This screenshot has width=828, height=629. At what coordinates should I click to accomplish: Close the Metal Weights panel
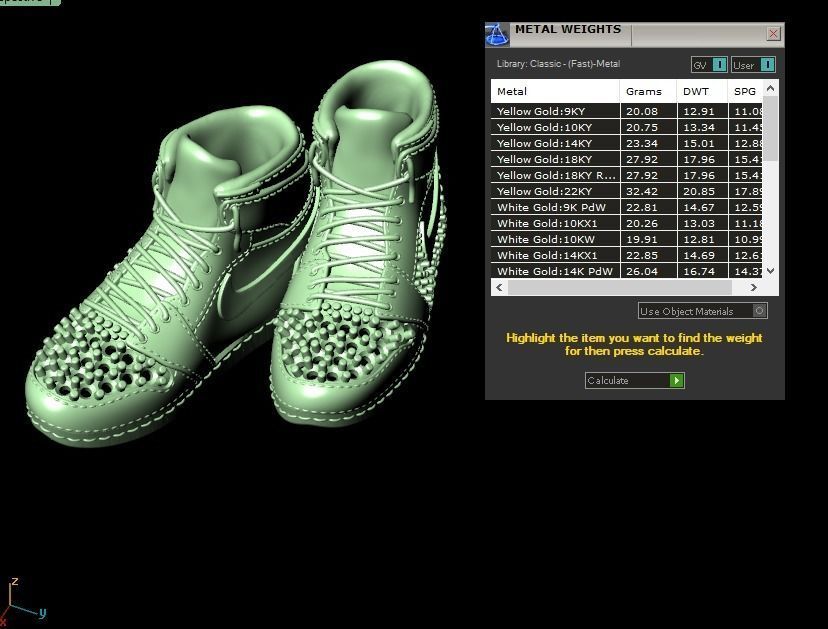773,34
